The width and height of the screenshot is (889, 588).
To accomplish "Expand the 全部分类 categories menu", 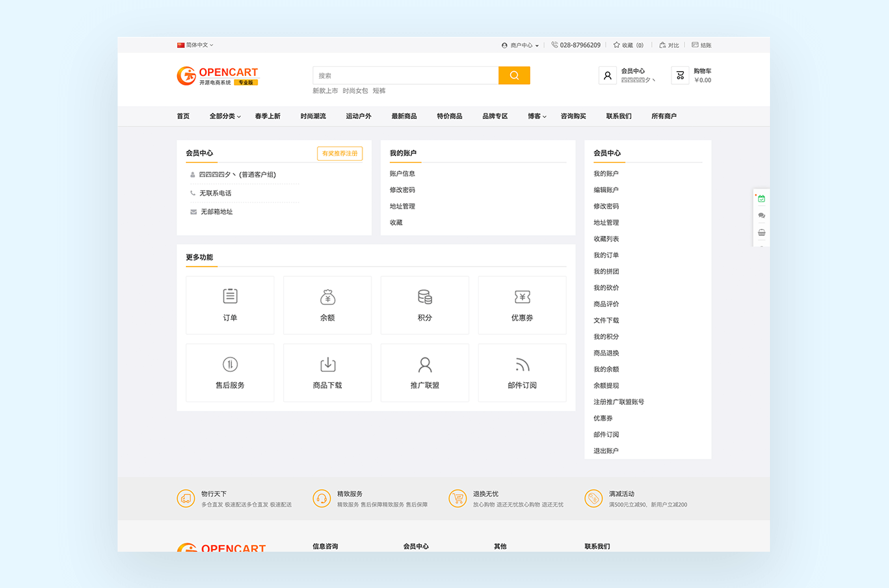I will pos(225,116).
